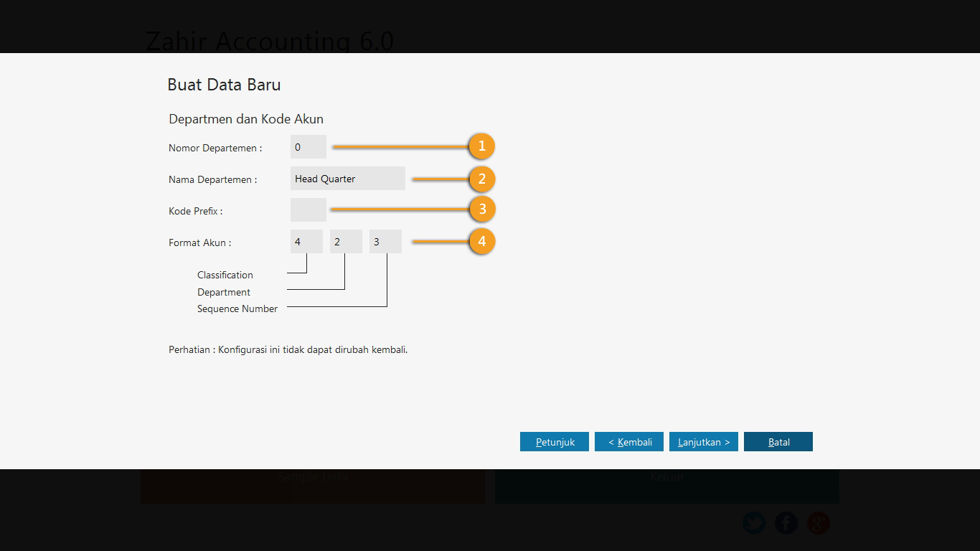Screen dimensions: 980x551
Task: Open the Facebook icon in background window
Action: click(x=786, y=523)
